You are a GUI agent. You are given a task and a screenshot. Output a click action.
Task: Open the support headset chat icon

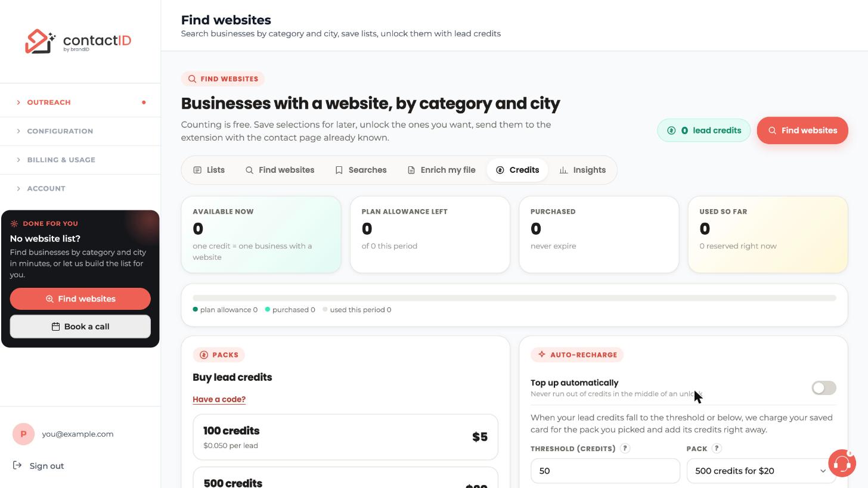click(x=842, y=464)
